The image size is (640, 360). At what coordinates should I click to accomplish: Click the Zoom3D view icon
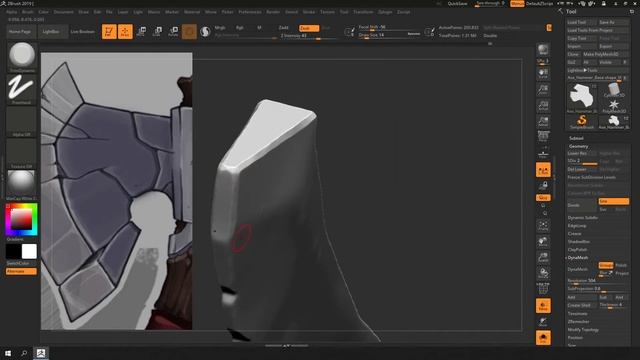(543, 257)
